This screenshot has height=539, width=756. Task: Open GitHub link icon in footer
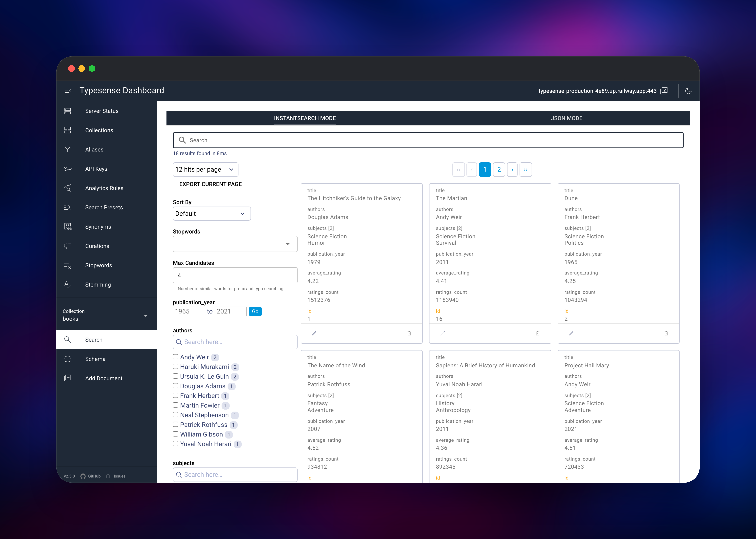click(83, 476)
